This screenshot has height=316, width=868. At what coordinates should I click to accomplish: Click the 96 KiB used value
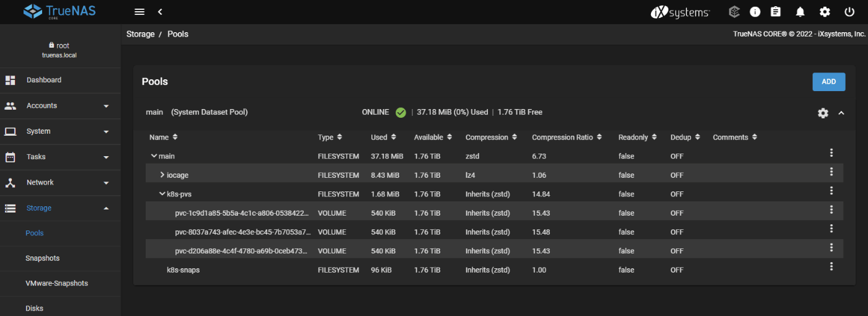[x=381, y=270]
